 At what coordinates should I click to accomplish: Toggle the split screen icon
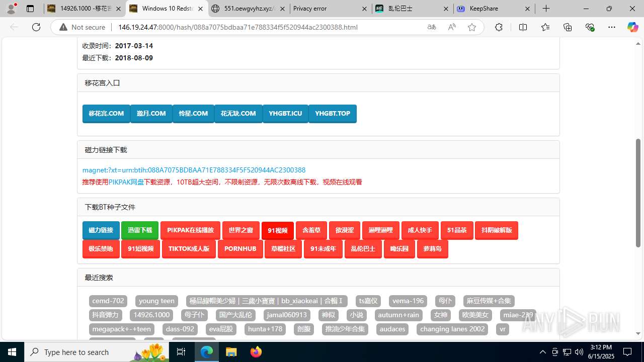[523, 27]
